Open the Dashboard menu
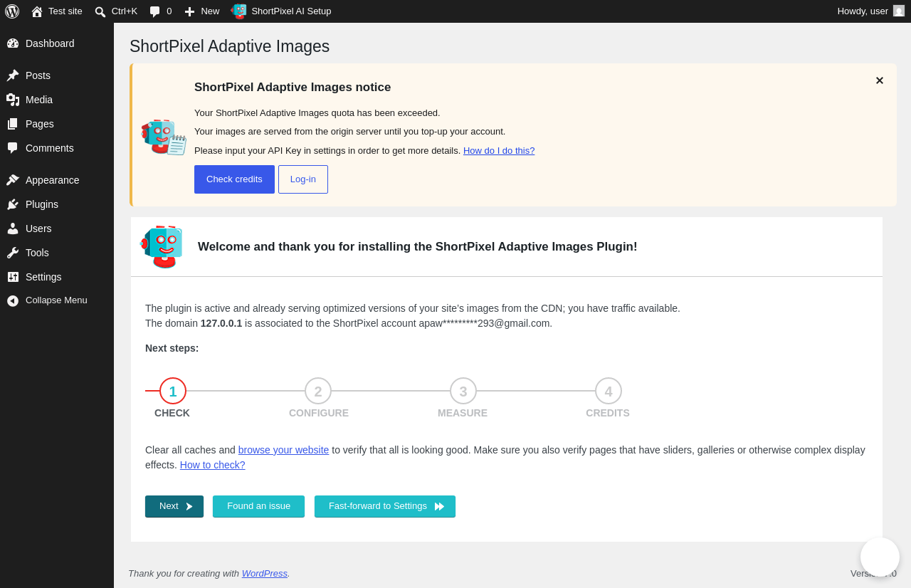 click(57, 43)
